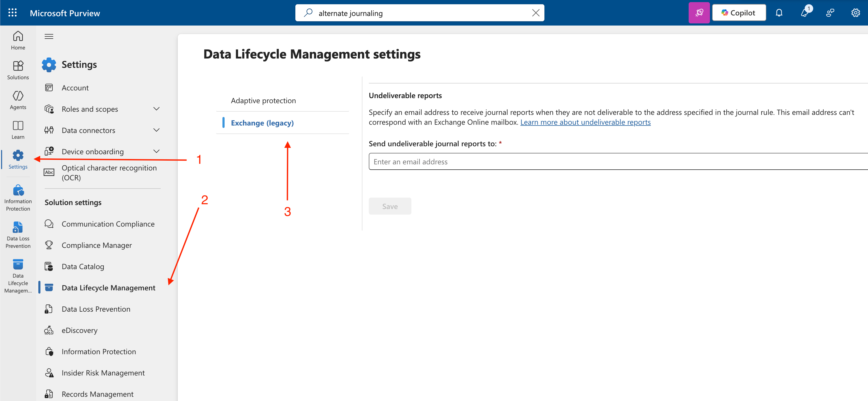The height and width of the screenshot is (401, 868).
Task: Open the people feedback icon in header
Action: (830, 13)
